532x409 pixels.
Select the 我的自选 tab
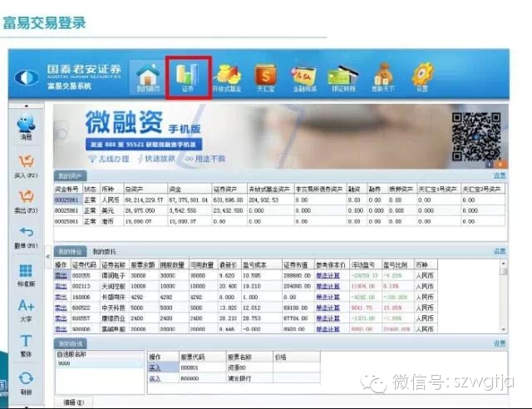(70, 343)
